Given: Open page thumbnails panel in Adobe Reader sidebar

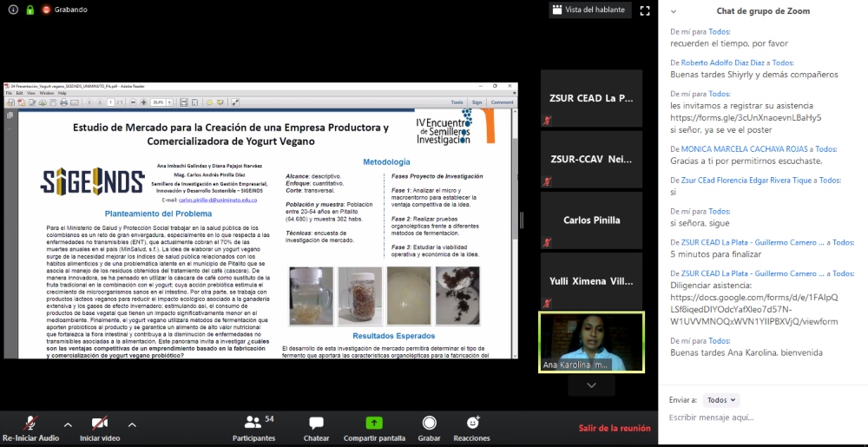Looking at the screenshot, I should click(x=10, y=115).
